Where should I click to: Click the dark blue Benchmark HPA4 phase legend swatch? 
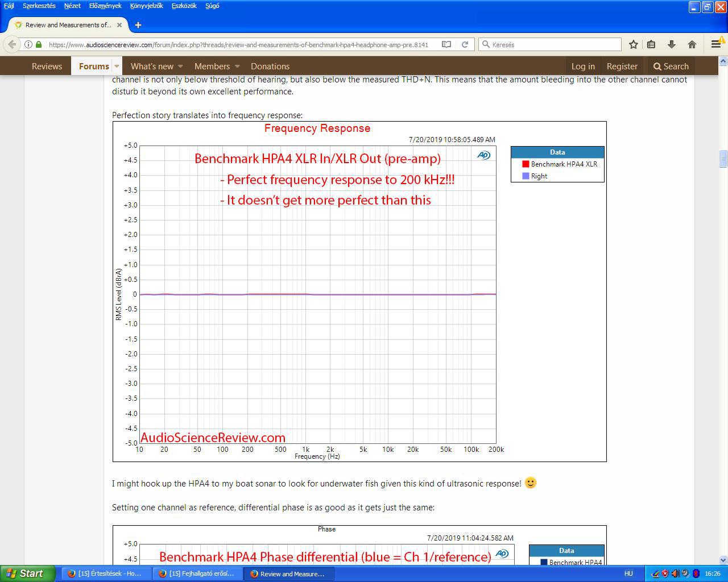click(x=544, y=563)
